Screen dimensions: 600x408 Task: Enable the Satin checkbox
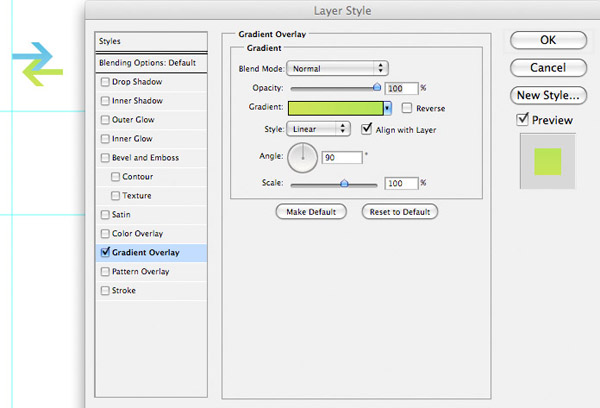(x=105, y=214)
